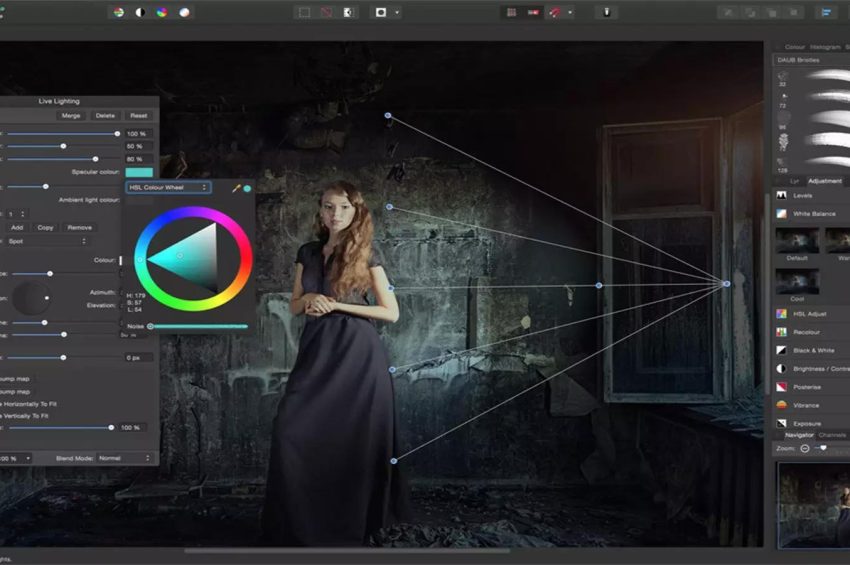Pick the eyedropper in the colour popup
Image resolution: width=850 pixels, height=565 pixels.
pyautogui.click(x=237, y=187)
